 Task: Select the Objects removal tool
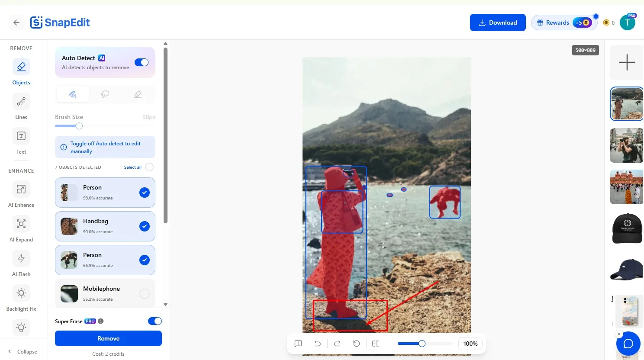coord(21,72)
